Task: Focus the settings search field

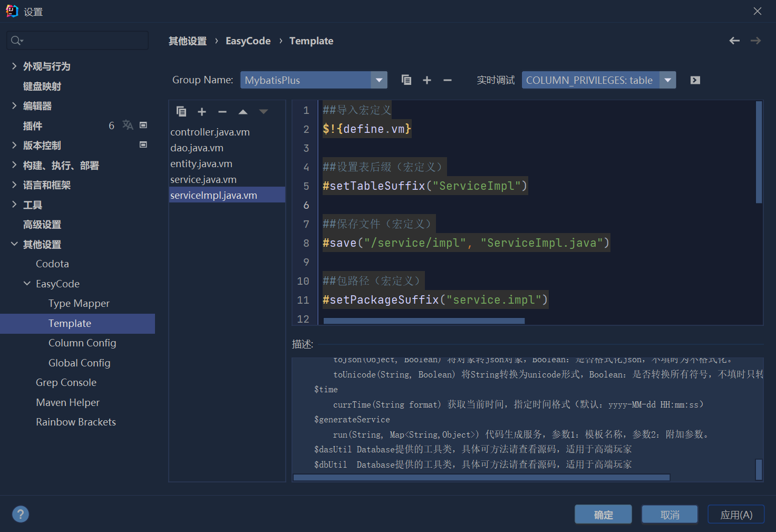Action: click(77, 41)
